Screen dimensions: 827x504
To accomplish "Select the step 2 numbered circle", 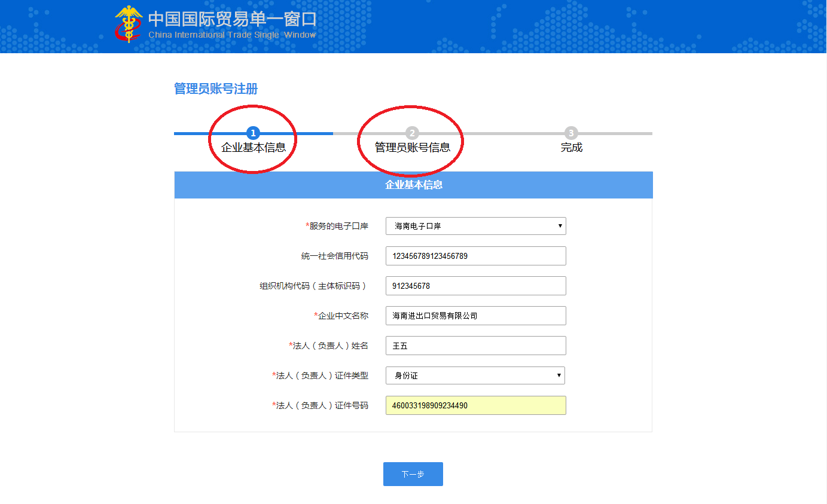I will click(411, 133).
